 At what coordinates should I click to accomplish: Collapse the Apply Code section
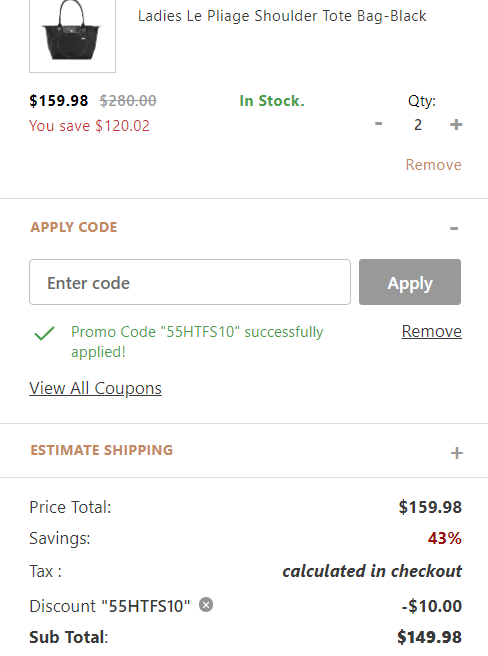pyautogui.click(x=454, y=228)
